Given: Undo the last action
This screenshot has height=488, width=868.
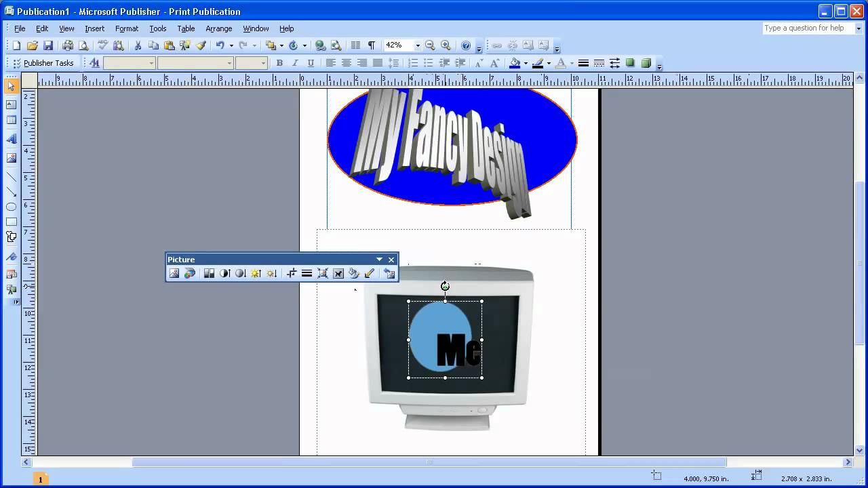Looking at the screenshot, I should (220, 45).
